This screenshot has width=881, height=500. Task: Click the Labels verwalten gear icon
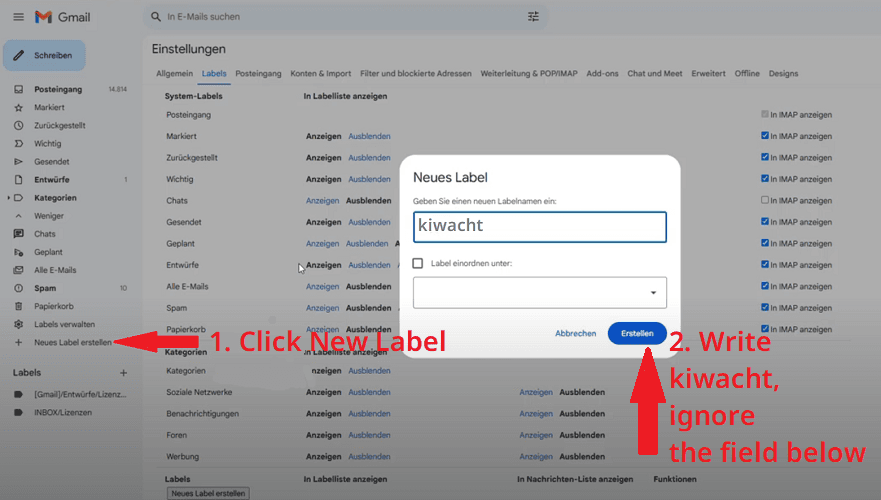pos(19,324)
